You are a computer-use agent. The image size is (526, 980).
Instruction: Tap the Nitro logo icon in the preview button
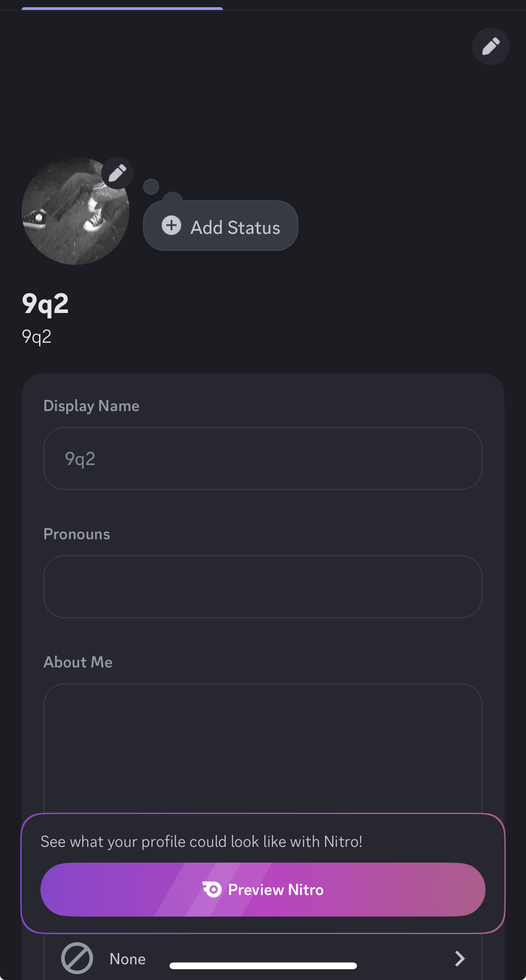[x=212, y=889]
